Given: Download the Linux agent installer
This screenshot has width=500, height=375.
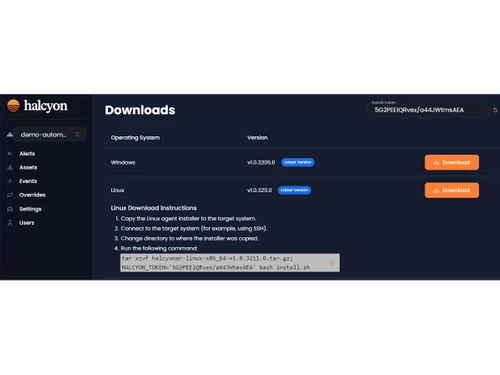Looking at the screenshot, I should (452, 190).
